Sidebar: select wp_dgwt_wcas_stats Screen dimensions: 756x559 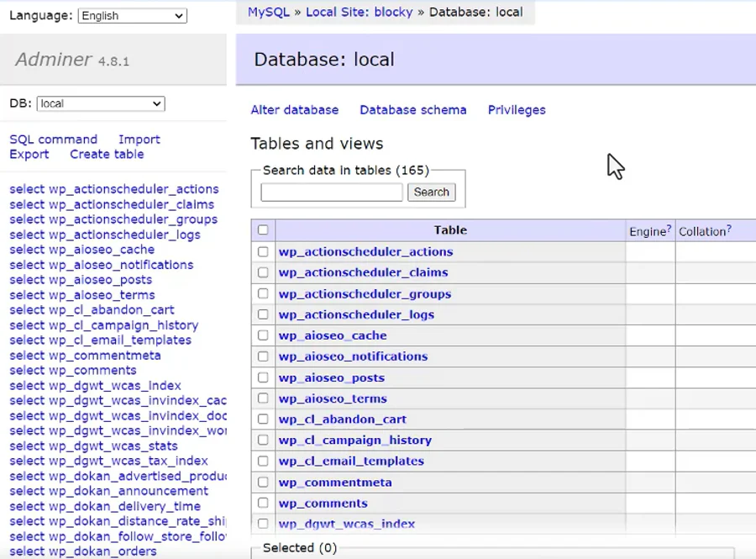point(93,446)
